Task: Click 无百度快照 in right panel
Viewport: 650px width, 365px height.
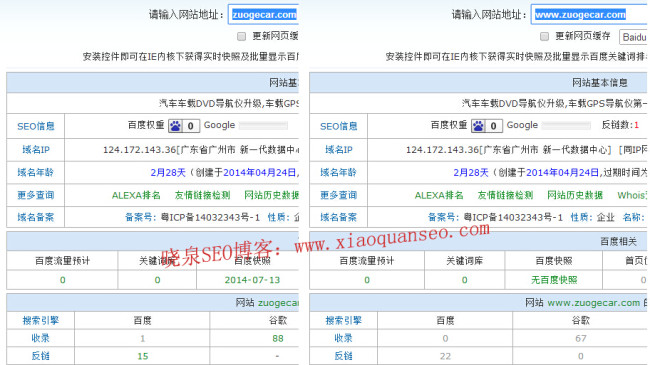Action: (554, 280)
